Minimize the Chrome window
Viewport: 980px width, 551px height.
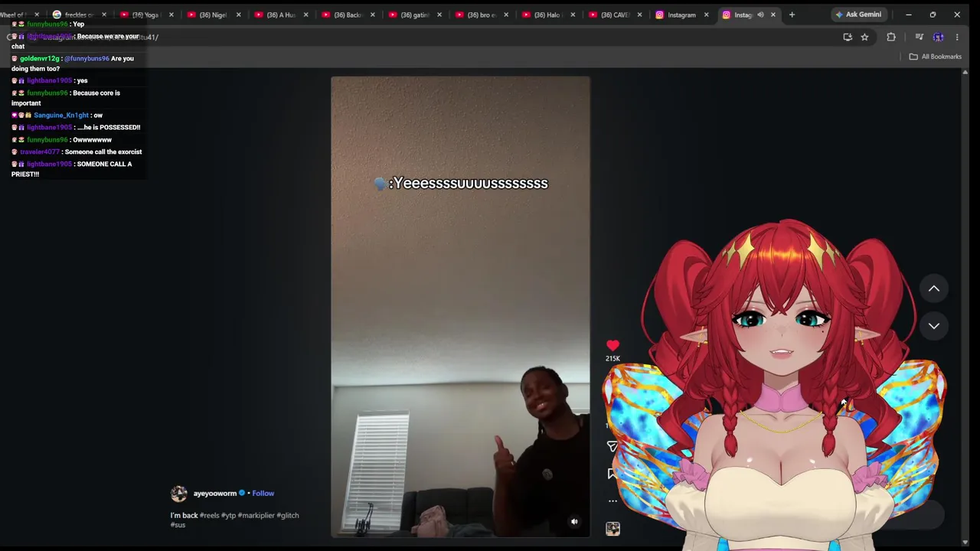[909, 15]
